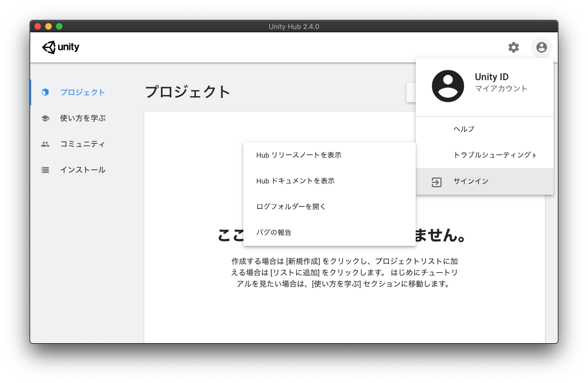Viewport: 588px width, 383px height.
Task: Click the Unity logo in header
Action: (60, 47)
